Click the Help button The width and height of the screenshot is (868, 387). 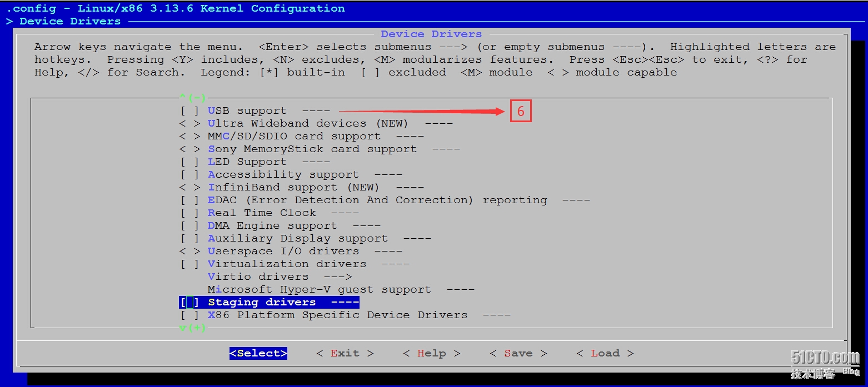point(432,353)
